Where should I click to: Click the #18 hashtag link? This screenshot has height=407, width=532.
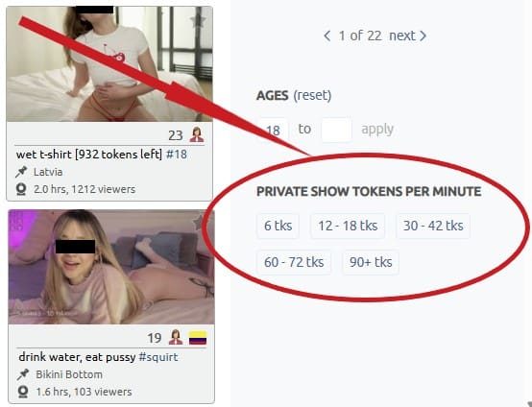tap(177, 155)
